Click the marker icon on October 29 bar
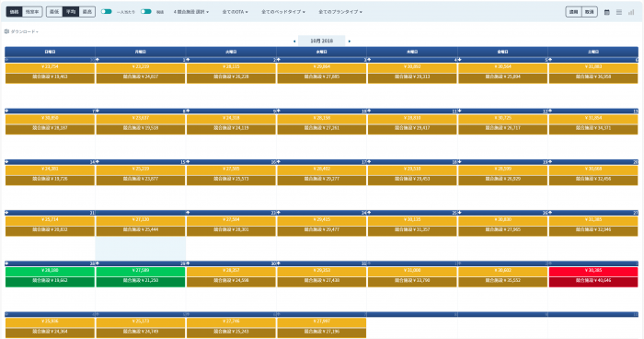 pyautogui.click(x=98, y=263)
